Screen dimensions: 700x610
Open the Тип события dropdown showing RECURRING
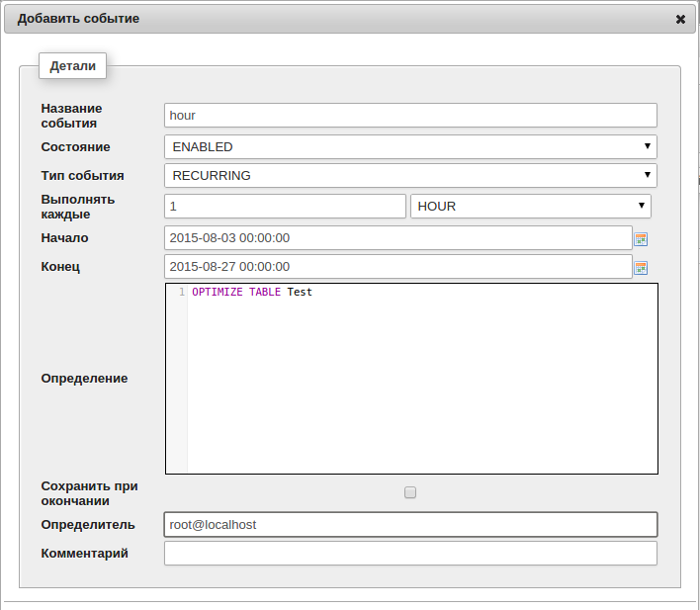pos(410,176)
